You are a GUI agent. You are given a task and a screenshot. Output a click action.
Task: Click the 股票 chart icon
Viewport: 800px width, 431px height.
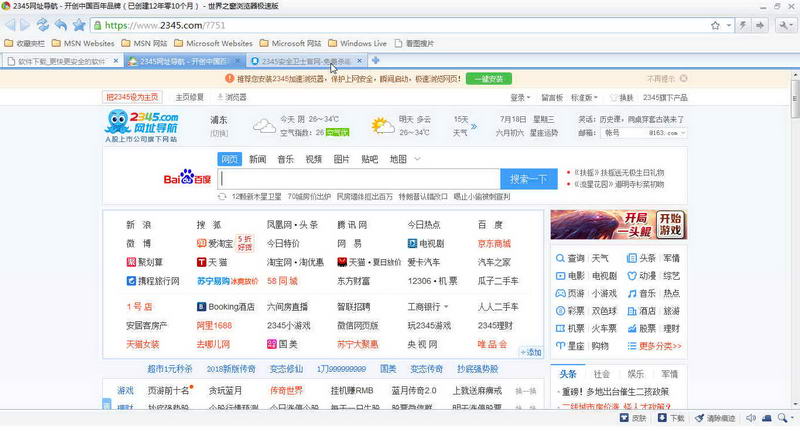coord(632,328)
